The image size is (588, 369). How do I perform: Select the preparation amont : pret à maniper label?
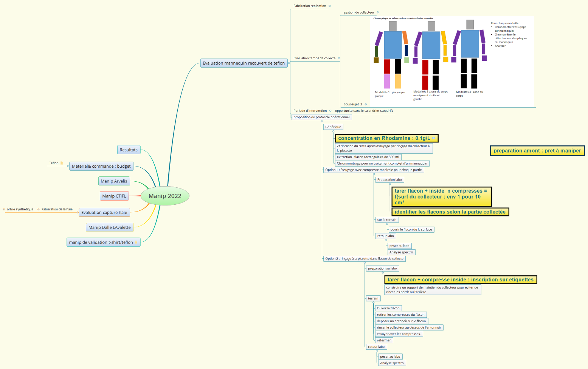(537, 151)
